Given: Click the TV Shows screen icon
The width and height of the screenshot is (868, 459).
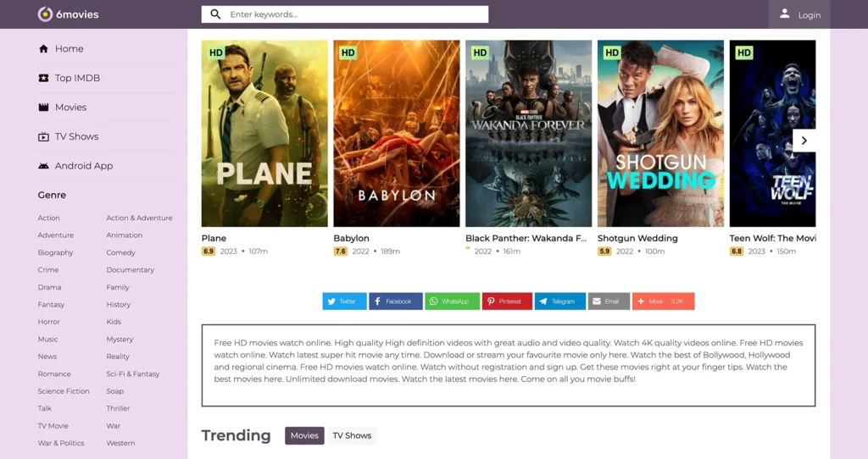Looking at the screenshot, I should [44, 136].
